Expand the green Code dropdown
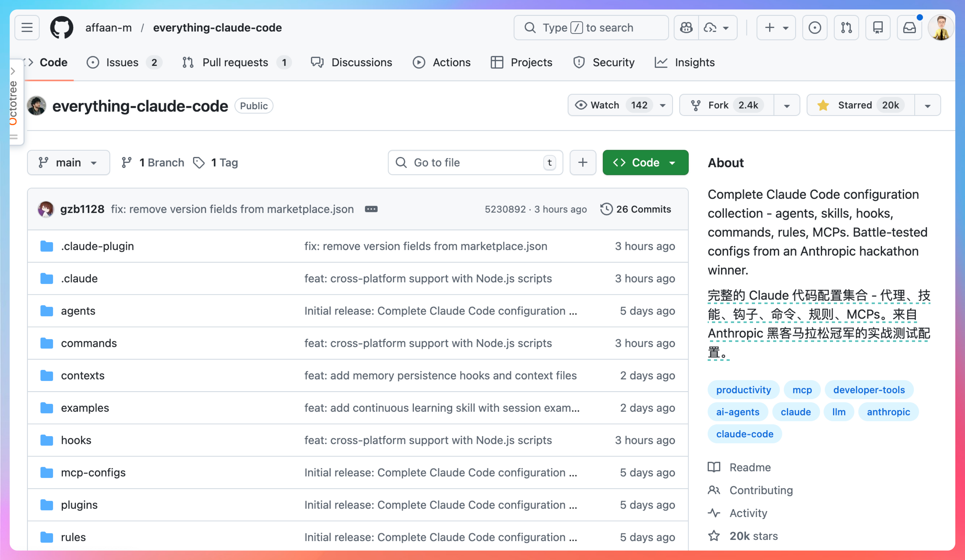The image size is (965, 560). coord(645,162)
